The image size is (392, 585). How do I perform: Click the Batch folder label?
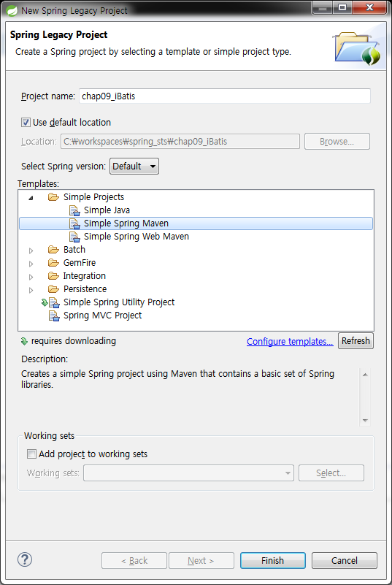pyautogui.click(x=74, y=250)
